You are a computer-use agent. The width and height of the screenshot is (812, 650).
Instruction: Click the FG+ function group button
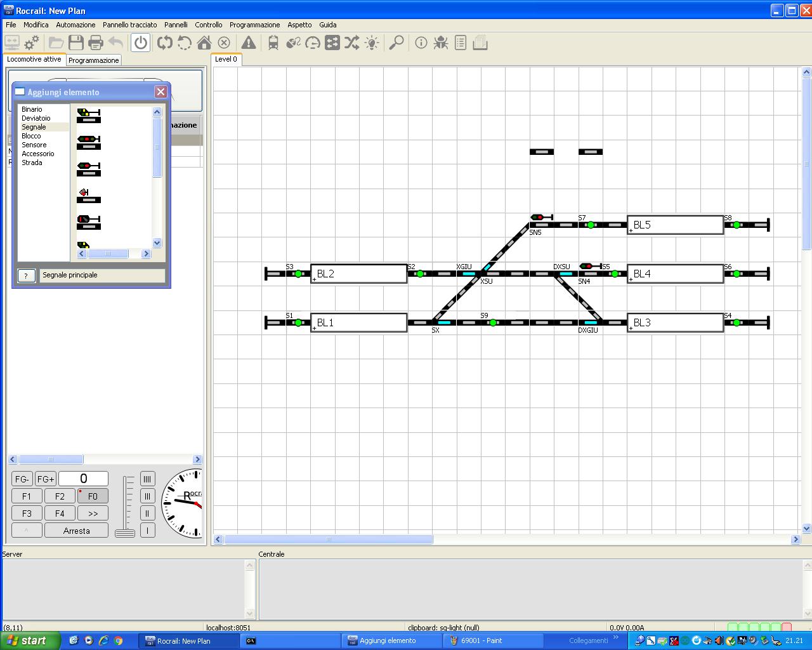pos(46,479)
